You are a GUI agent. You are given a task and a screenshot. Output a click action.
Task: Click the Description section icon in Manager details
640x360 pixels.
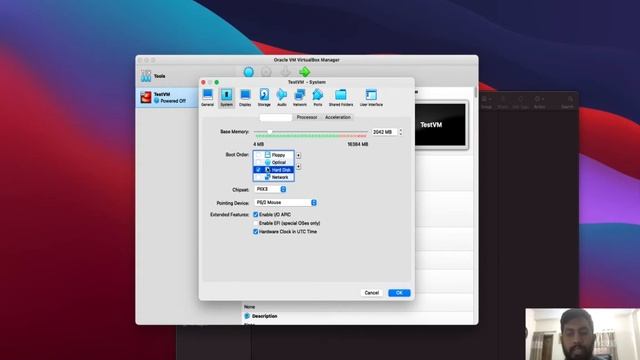pyautogui.click(x=247, y=316)
